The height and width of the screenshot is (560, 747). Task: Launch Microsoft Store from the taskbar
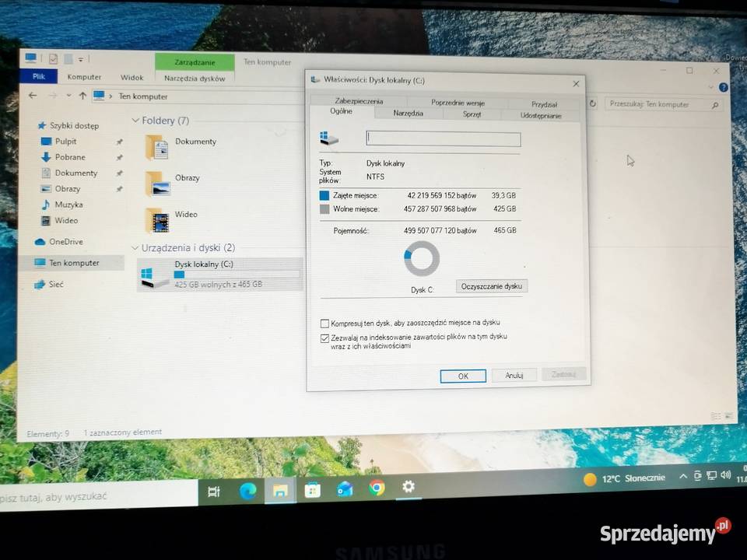click(x=312, y=490)
